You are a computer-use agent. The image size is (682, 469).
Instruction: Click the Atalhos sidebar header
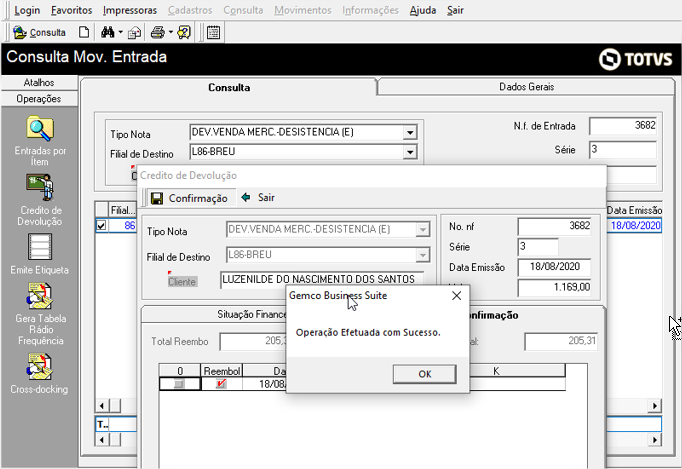[x=39, y=82]
